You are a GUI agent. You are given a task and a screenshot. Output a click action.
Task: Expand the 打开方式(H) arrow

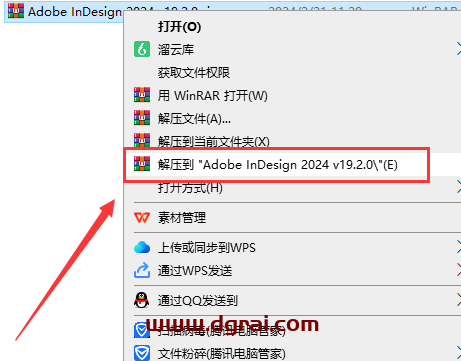click(459, 187)
